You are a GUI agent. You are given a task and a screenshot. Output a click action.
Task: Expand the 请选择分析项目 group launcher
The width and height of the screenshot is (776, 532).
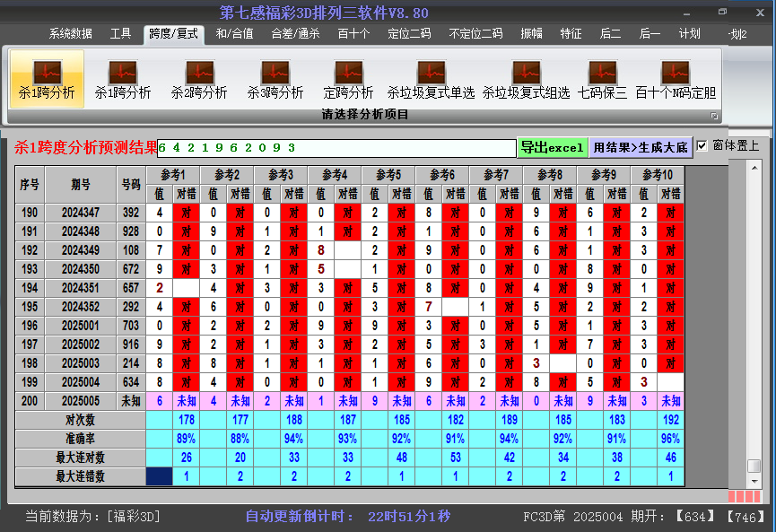click(715, 116)
